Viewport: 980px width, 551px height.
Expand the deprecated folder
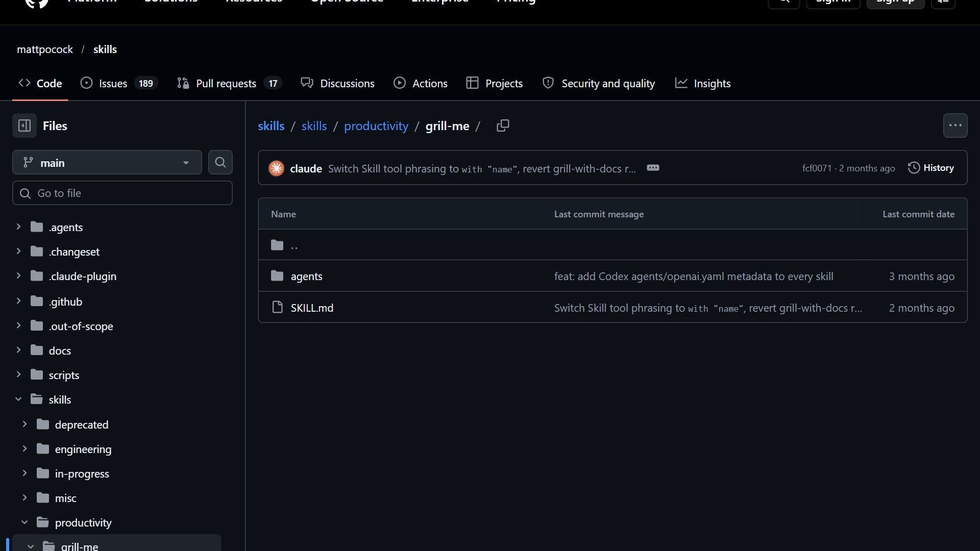tap(24, 424)
